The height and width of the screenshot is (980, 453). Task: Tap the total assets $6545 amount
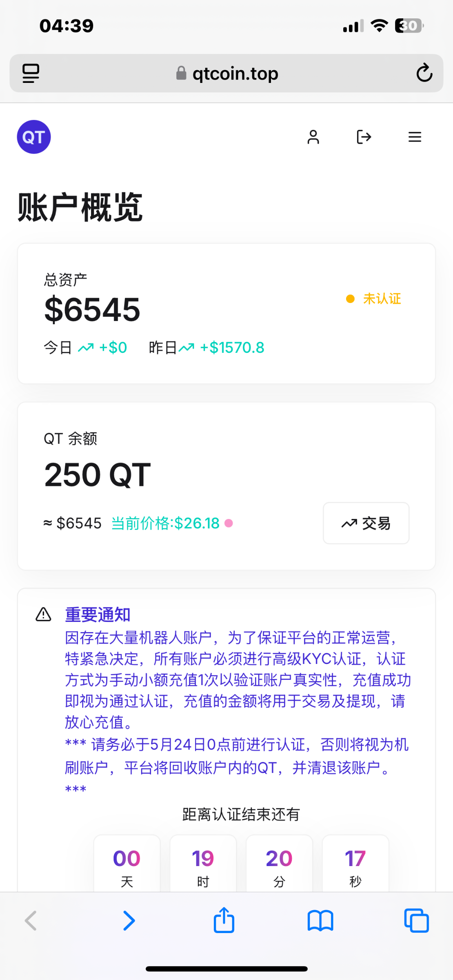pyautogui.click(x=92, y=310)
